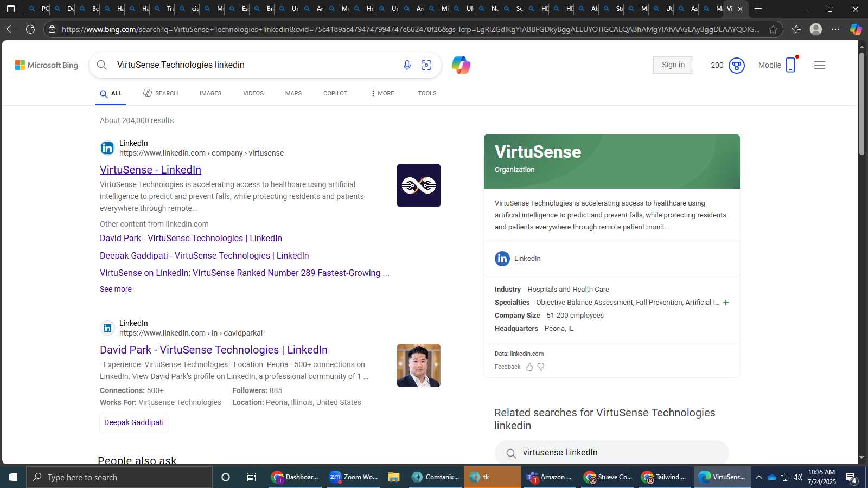
Task: Click David Park's profile photo thumbnail
Action: tap(419, 365)
